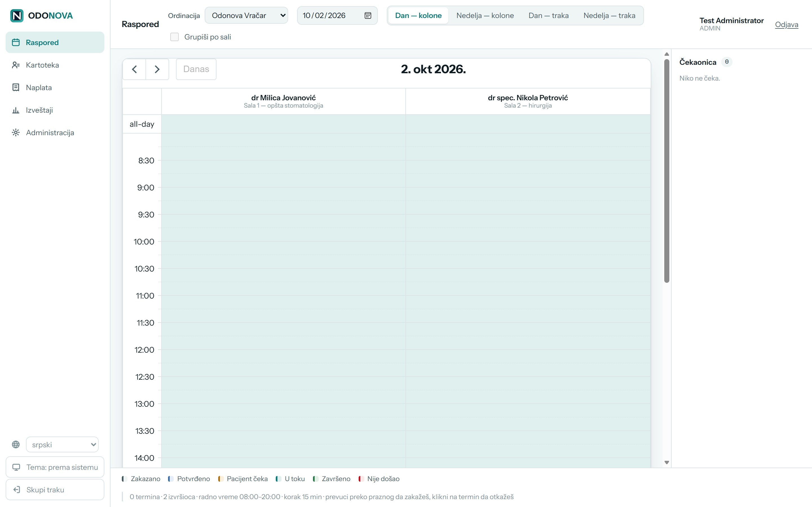Click the Danas button
812x507 pixels.
pyautogui.click(x=196, y=69)
